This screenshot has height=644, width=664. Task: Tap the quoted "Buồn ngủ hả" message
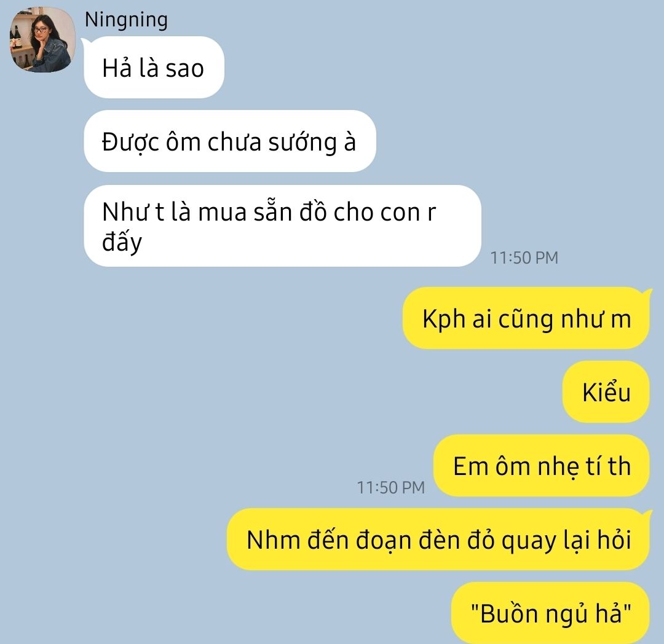pos(550,613)
